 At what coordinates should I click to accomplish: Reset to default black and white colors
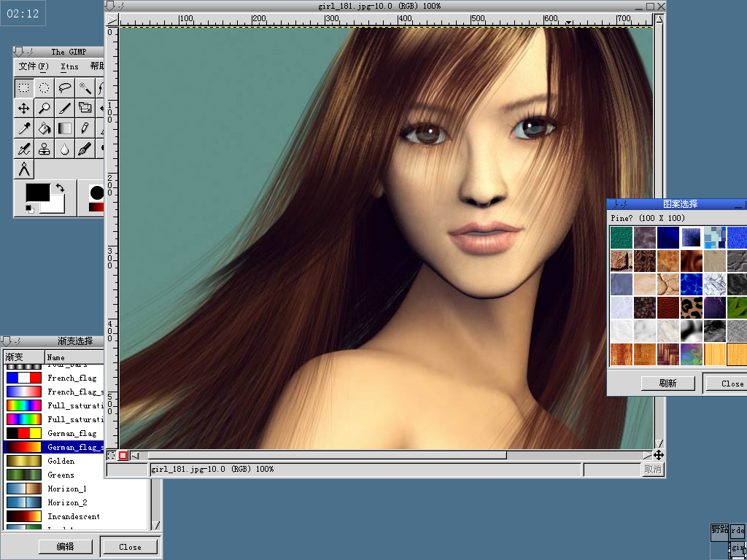pos(30,209)
